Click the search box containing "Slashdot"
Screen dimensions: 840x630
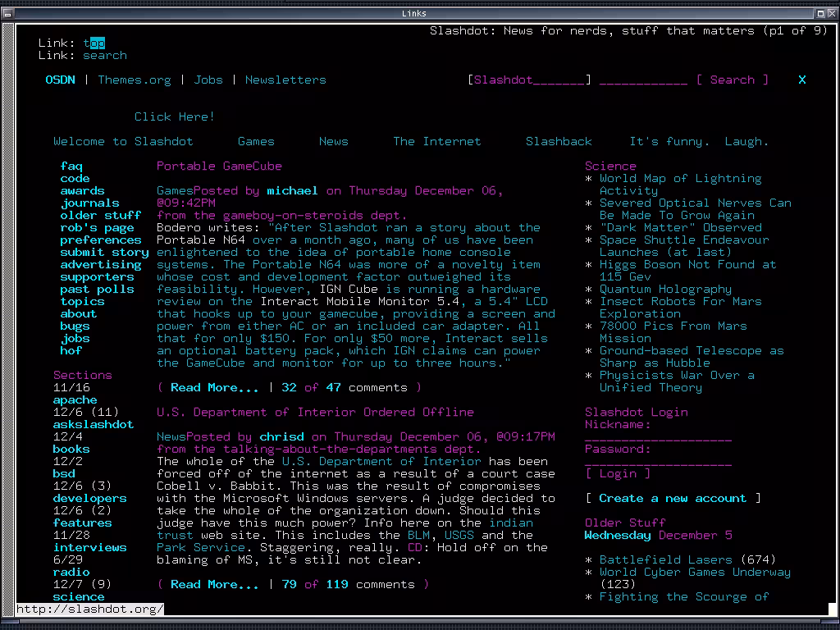click(529, 80)
